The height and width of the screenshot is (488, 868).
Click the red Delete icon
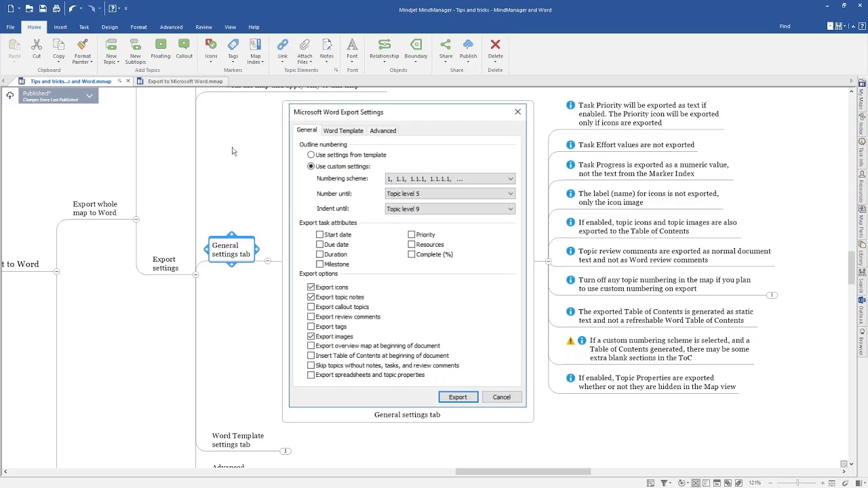495,45
